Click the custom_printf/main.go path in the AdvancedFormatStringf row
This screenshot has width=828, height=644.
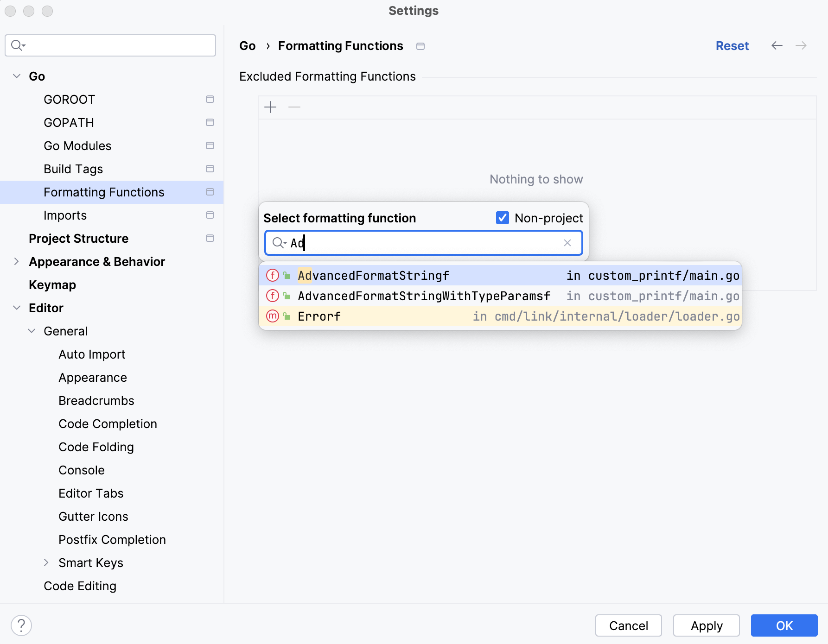(x=663, y=276)
